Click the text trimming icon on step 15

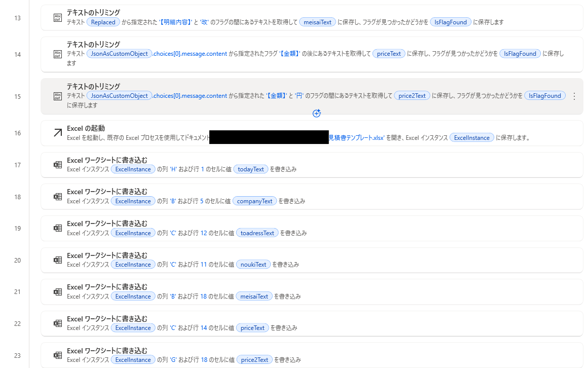(58, 96)
